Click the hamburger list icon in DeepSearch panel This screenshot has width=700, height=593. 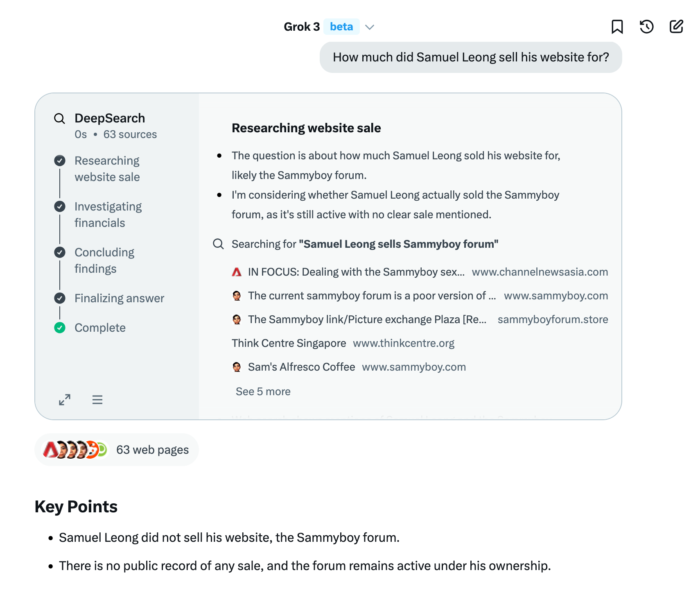click(97, 400)
